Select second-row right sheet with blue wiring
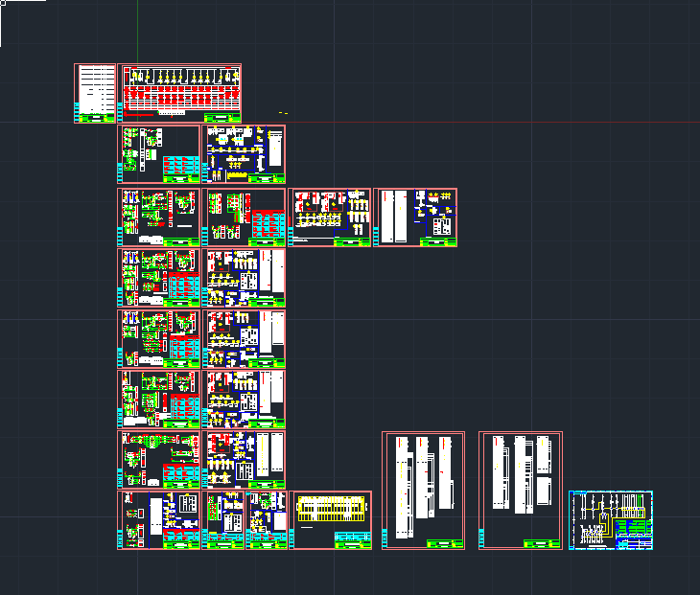 pyautogui.click(x=244, y=153)
